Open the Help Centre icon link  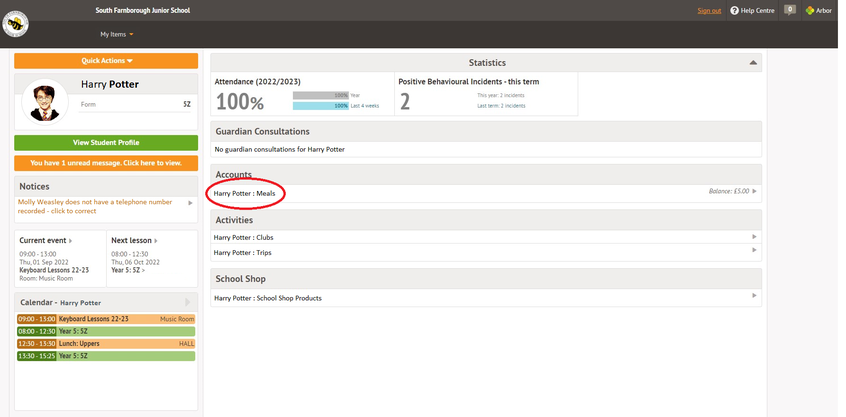tap(734, 11)
